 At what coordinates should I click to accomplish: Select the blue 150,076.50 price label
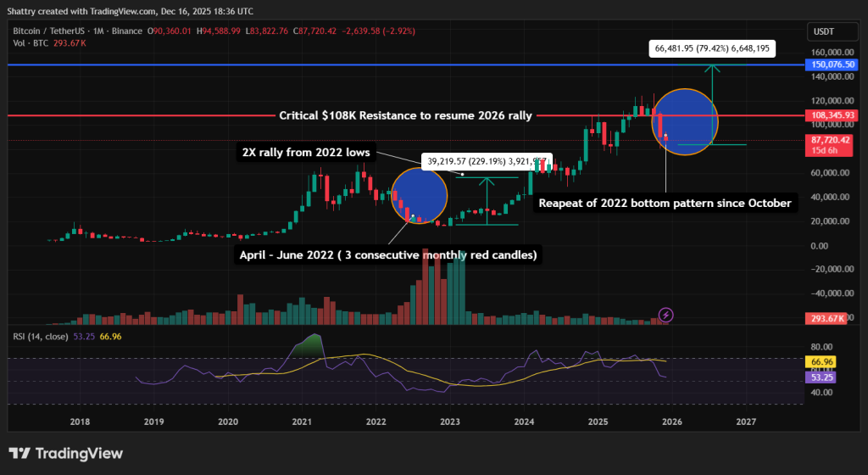pos(831,64)
